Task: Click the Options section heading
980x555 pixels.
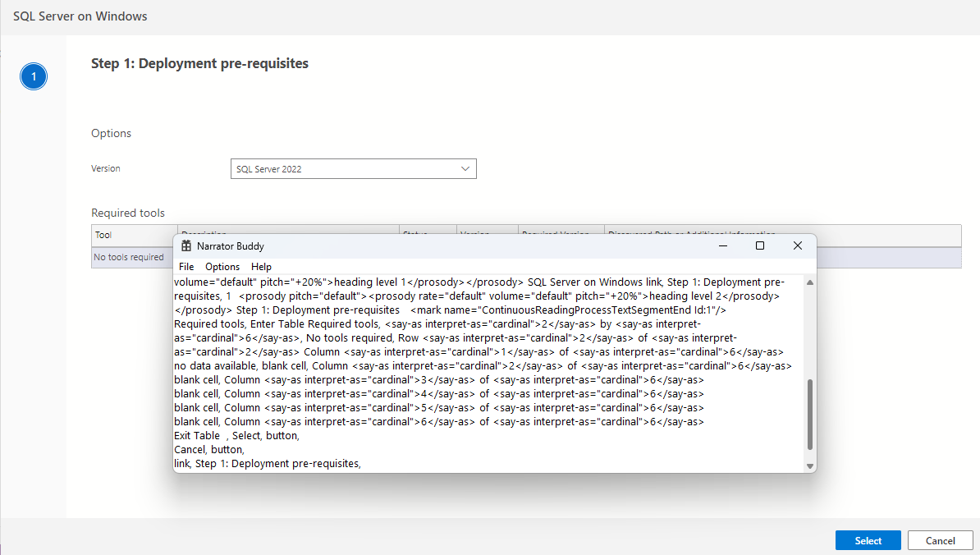Action: click(111, 133)
